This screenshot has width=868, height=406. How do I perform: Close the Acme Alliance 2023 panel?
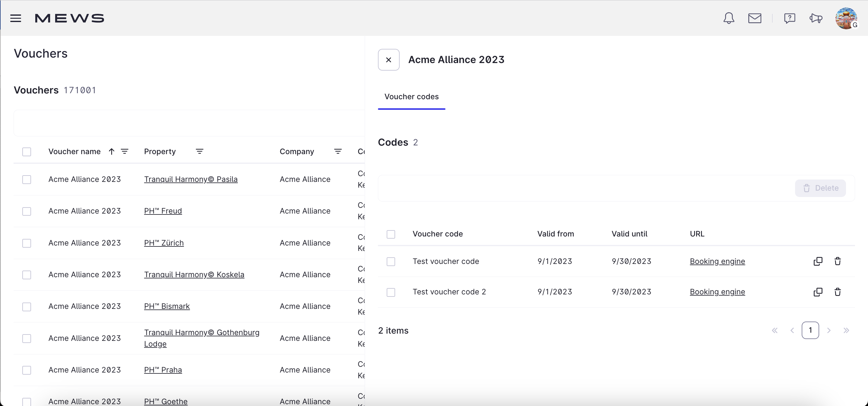(x=388, y=60)
